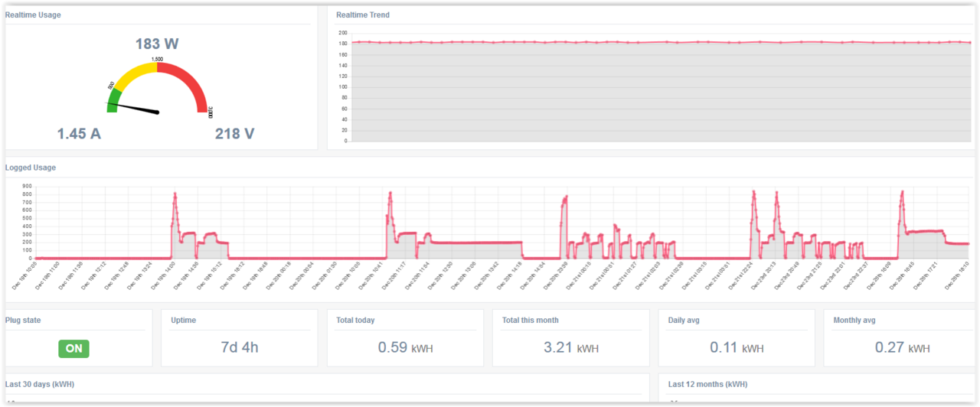Click the 40 y-axis label in Realtime Trend
Screen dimensions: 980x407
coord(345,119)
